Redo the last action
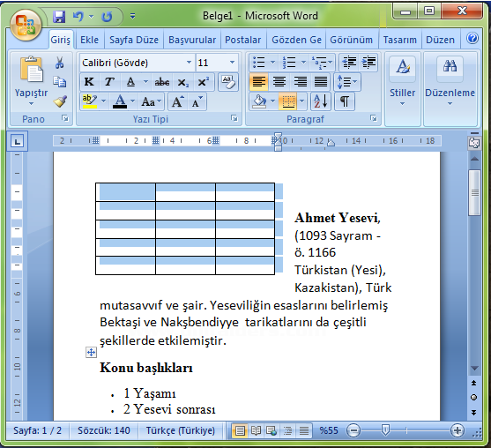 (x=107, y=16)
